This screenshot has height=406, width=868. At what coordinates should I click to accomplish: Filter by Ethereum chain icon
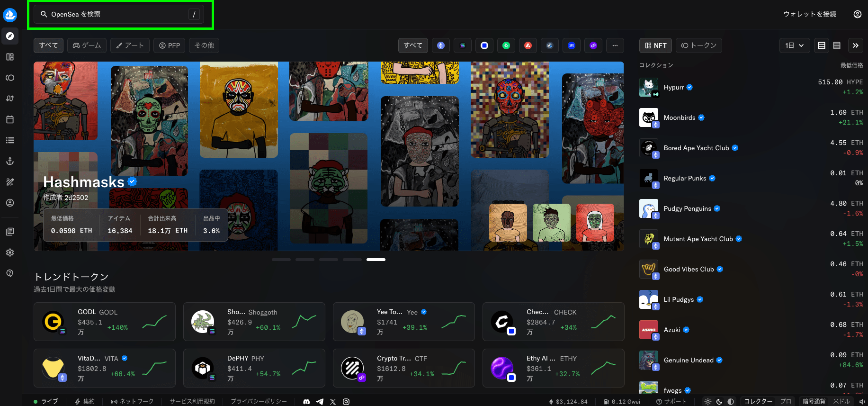441,45
